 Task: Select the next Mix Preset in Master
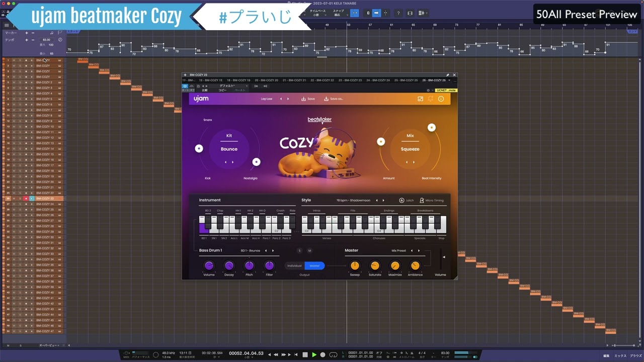(419, 250)
